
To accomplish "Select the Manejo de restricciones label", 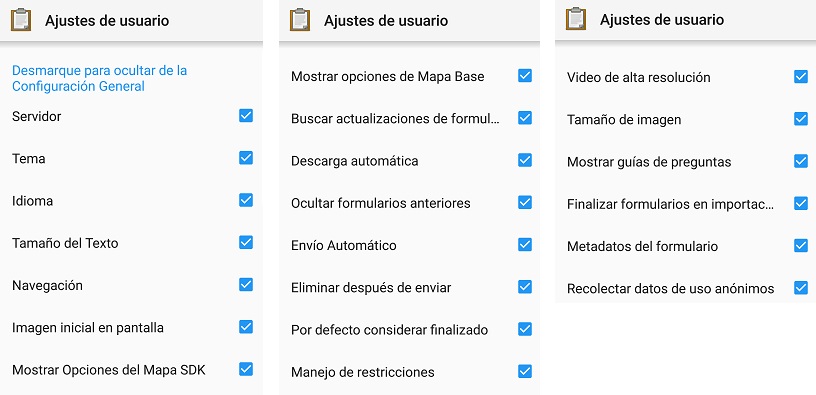I will click(x=362, y=372).
